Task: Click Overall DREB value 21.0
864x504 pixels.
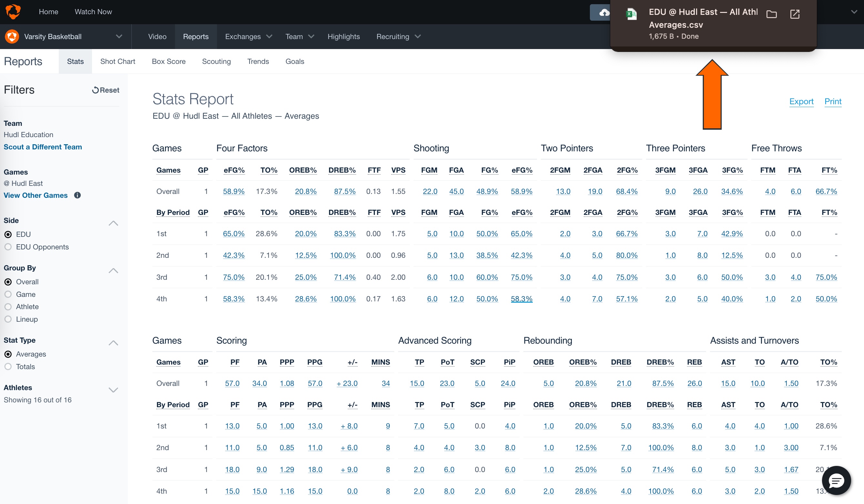Action: [x=624, y=383]
